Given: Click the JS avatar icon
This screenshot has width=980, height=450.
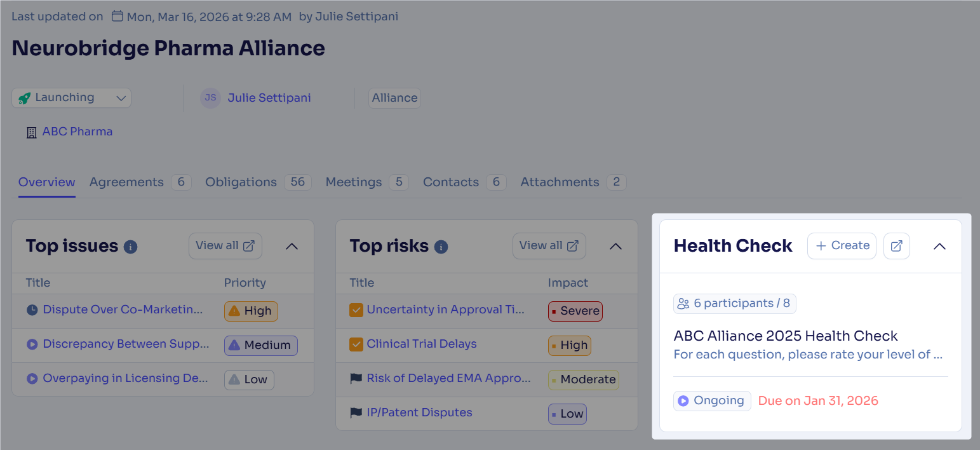Looking at the screenshot, I should (210, 98).
